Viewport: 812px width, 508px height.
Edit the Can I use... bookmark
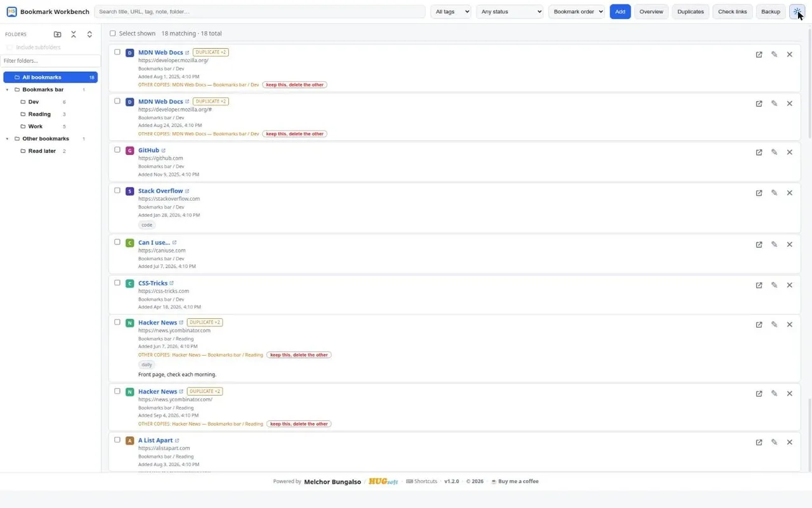[774, 244]
